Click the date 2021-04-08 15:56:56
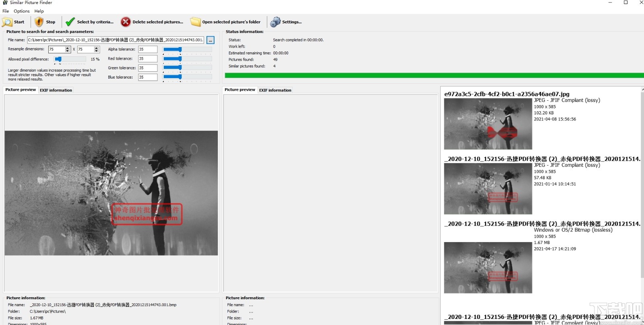The width and height of the screenshot is (644, 325). (x=555, y=119)
